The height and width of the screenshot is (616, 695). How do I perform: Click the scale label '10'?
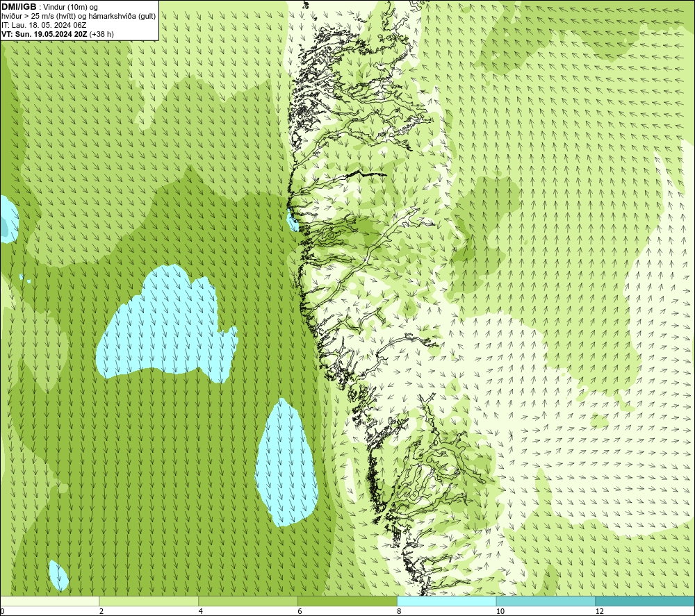click(500, 611)
